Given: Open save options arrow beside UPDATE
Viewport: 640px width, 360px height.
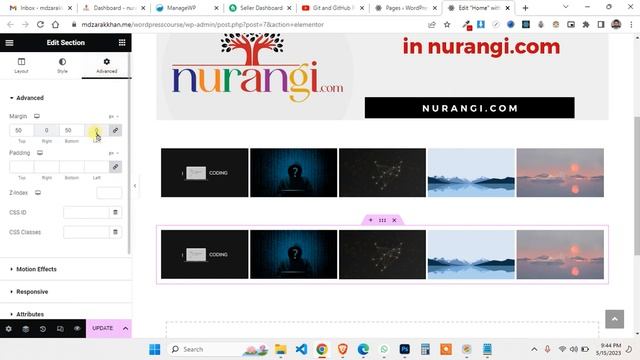Looking at the screenshot, I should (x=125, y=329).
